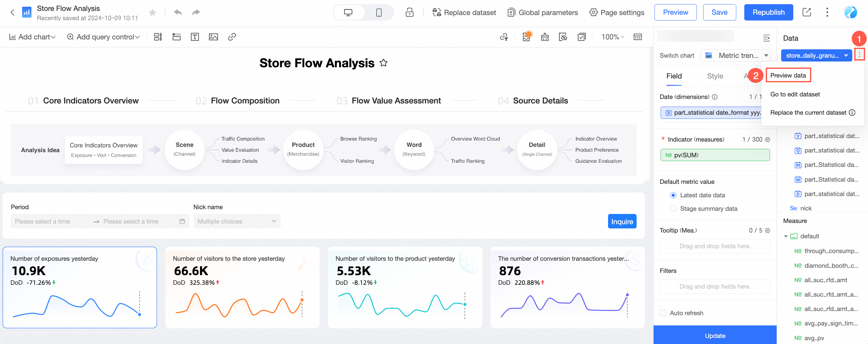Switch to mobile layout view icon
The image size is (868, 344).
click(x=379, y=12)
